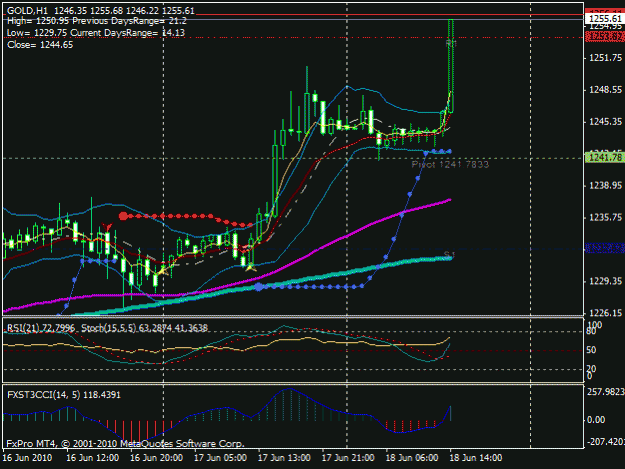The height and width of the screenshot is (469, 625).
Task: Click the 1226.15 price scale value
Action: (605, 313)
